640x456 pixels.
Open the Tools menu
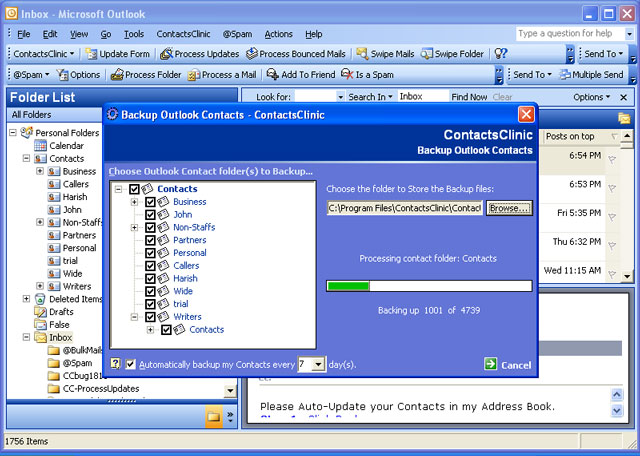(134, 34)
